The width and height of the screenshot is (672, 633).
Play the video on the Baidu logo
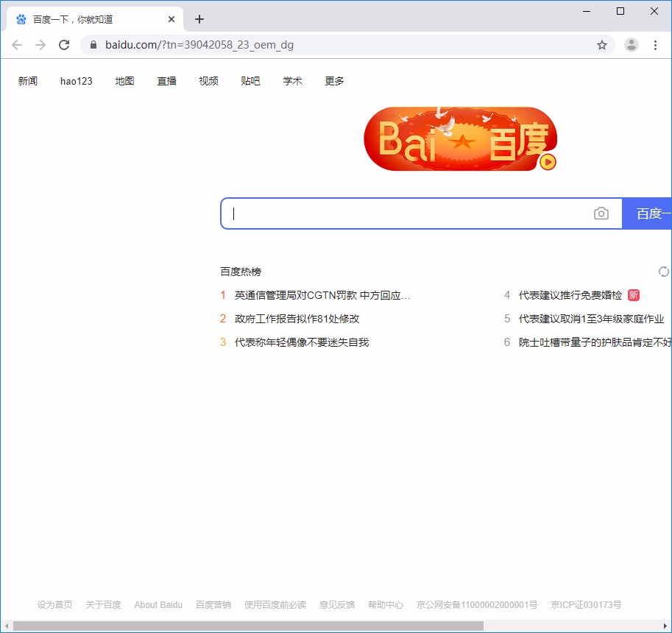(x=546, y=163)
